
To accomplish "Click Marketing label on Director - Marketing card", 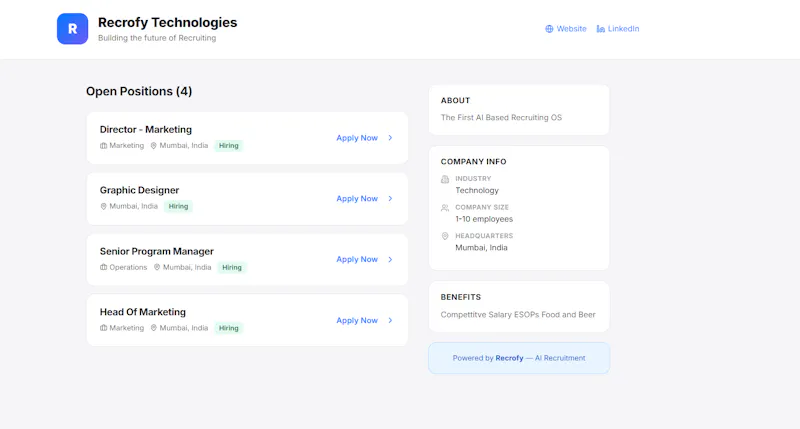I will pyautogui.click(x=127, y=145).
